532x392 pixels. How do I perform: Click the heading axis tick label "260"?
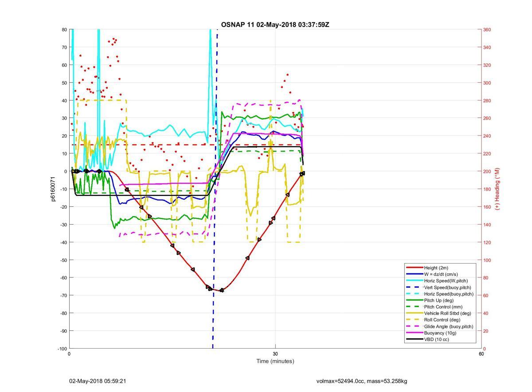(x=487, y=118)
